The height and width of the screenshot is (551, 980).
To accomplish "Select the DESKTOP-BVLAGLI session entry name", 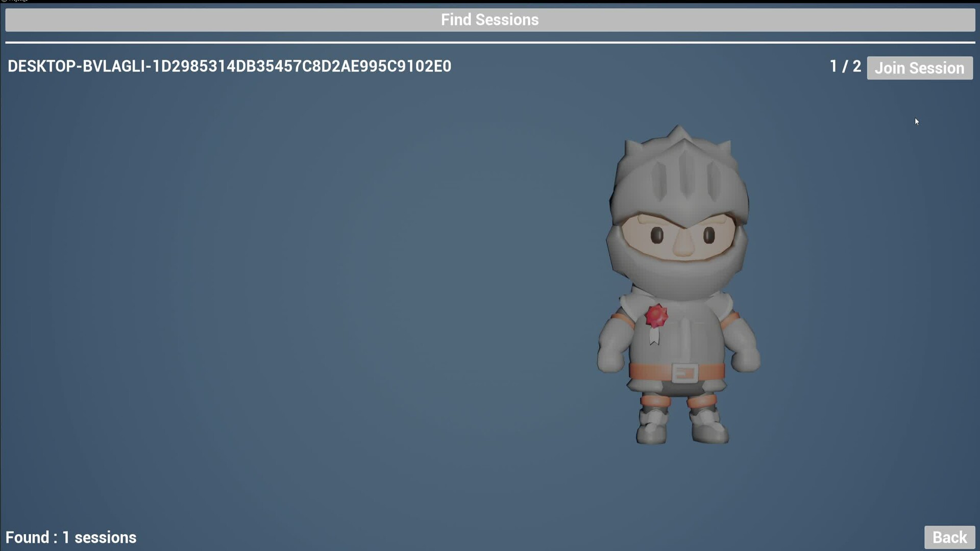I will tap(229, 66).
